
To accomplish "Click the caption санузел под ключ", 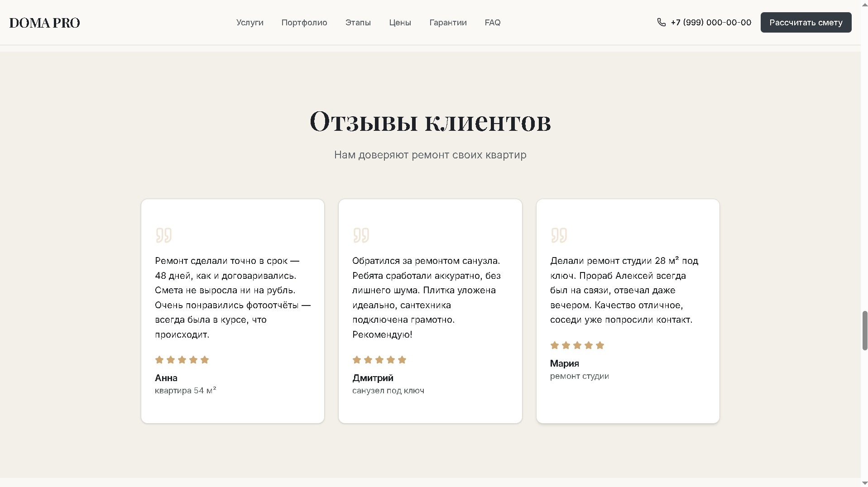I will coord(388,391).
